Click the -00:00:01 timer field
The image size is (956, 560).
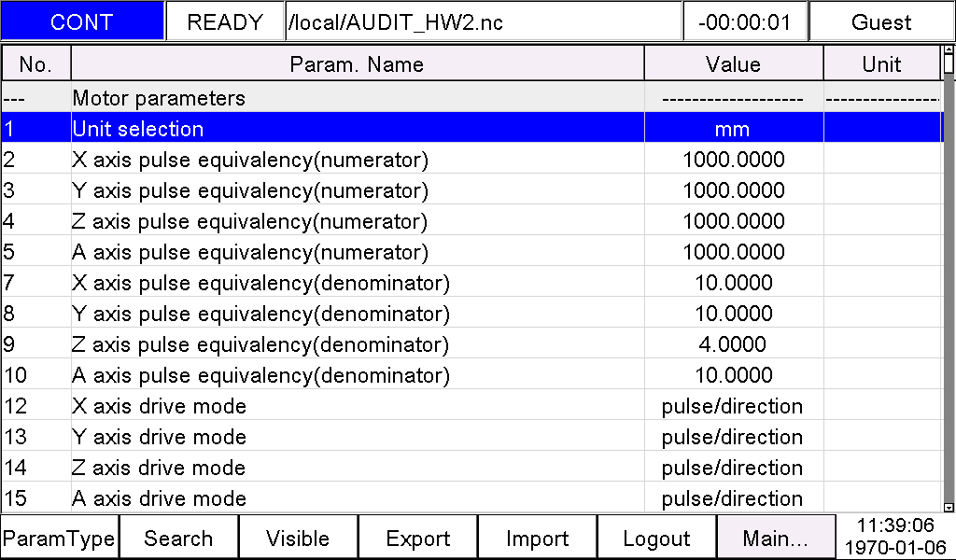coord(745,22)
